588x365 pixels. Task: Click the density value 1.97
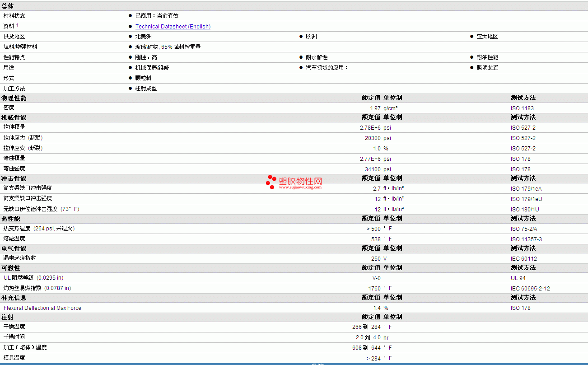tap(375, 108)
